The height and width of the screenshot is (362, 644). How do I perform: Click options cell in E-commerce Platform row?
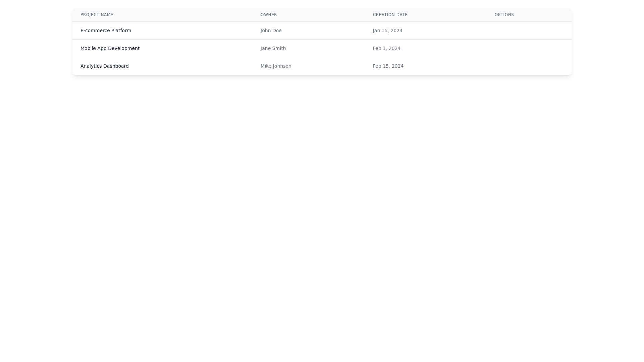pos(529,31)
